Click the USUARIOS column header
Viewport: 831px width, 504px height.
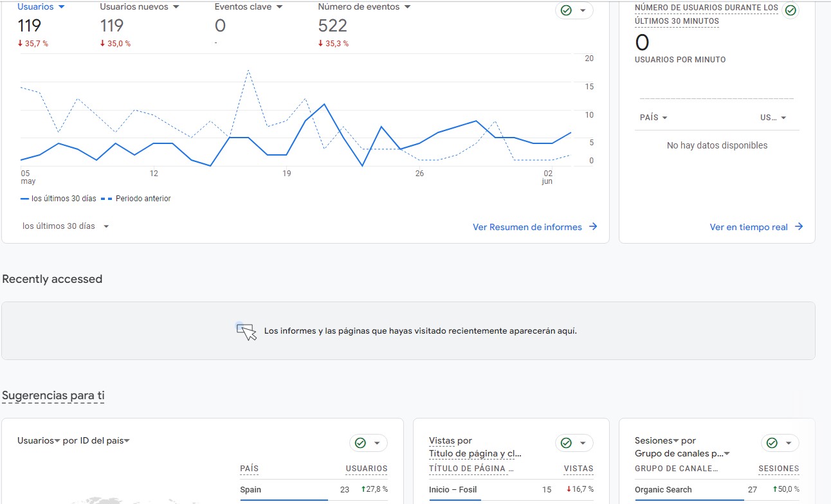pyautogui.click(x=367, y=469)
